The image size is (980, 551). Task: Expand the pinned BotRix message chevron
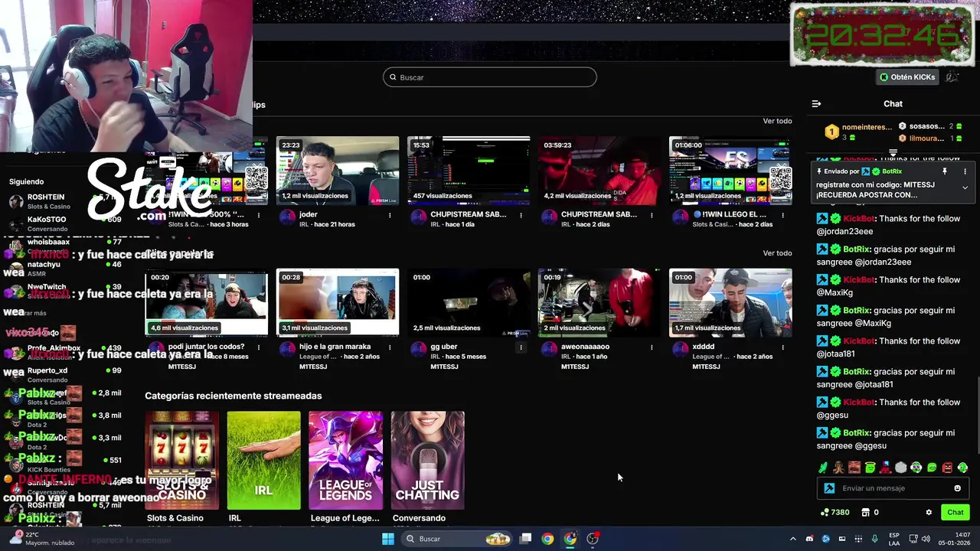tap(965, 187)
